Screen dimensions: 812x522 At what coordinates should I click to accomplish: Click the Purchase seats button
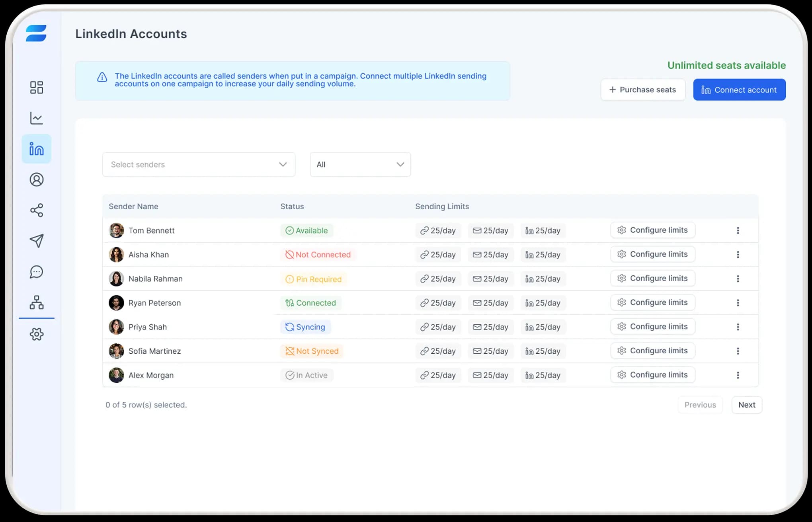pyautogui.click(x=642, y=90)
